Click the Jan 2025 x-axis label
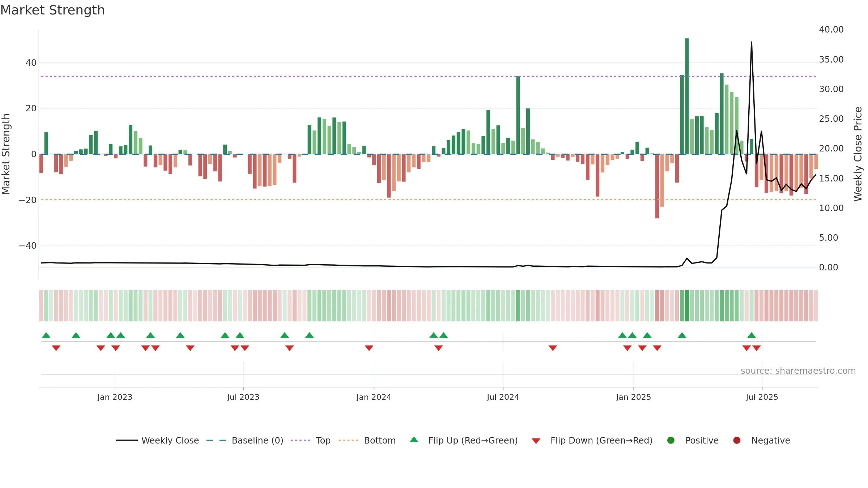This screenshot has height=488, width=868. click(633, 397)
